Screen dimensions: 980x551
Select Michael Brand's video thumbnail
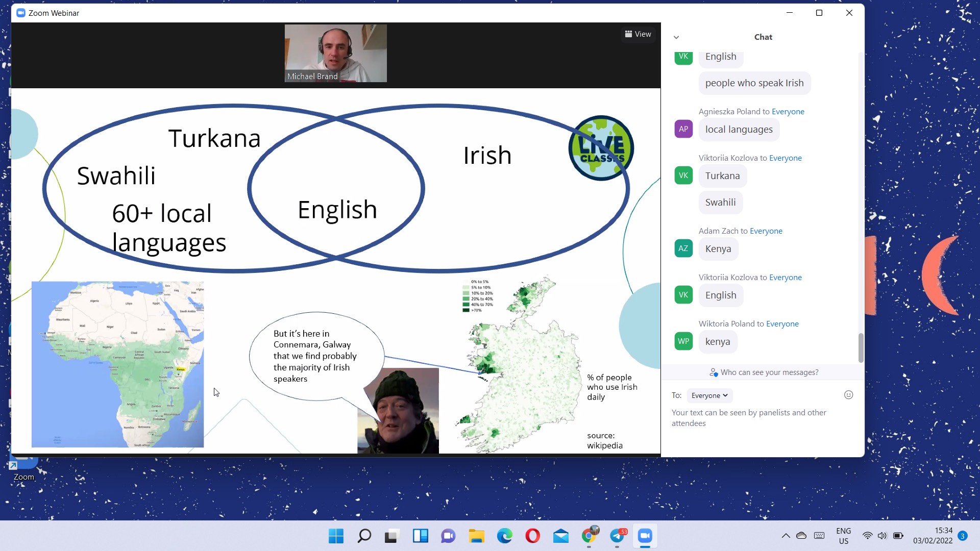click(x=335, y=53)
